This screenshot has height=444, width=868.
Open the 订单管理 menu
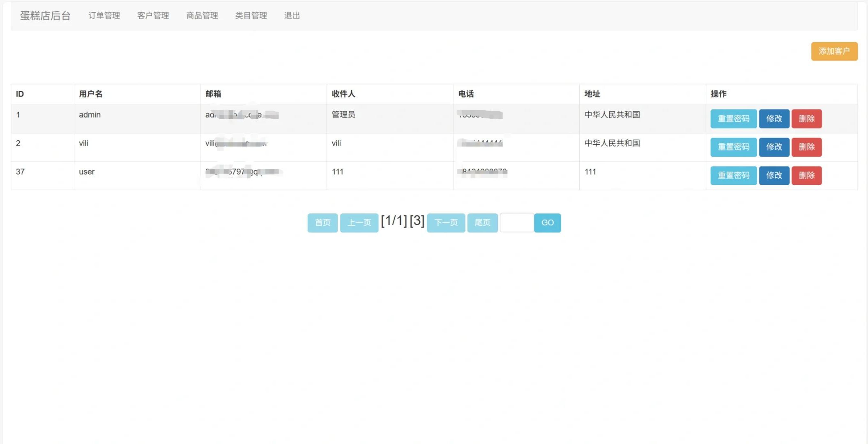coord(104,16)
